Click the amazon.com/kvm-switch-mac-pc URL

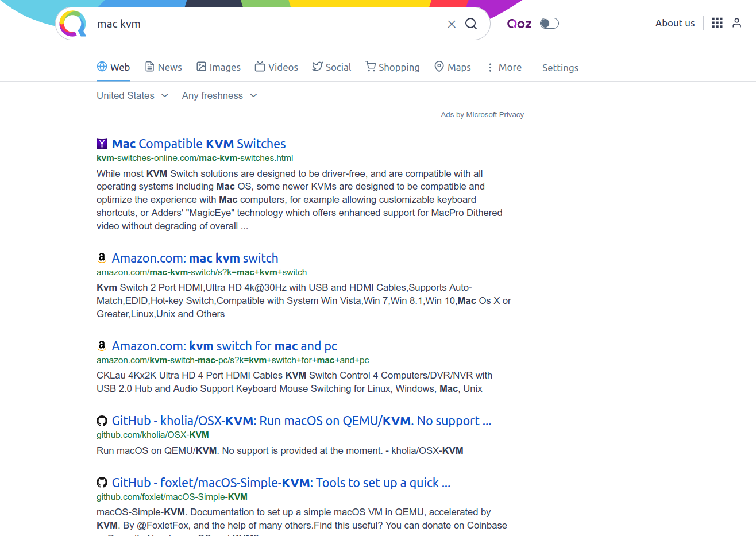[x=233, y=360]
